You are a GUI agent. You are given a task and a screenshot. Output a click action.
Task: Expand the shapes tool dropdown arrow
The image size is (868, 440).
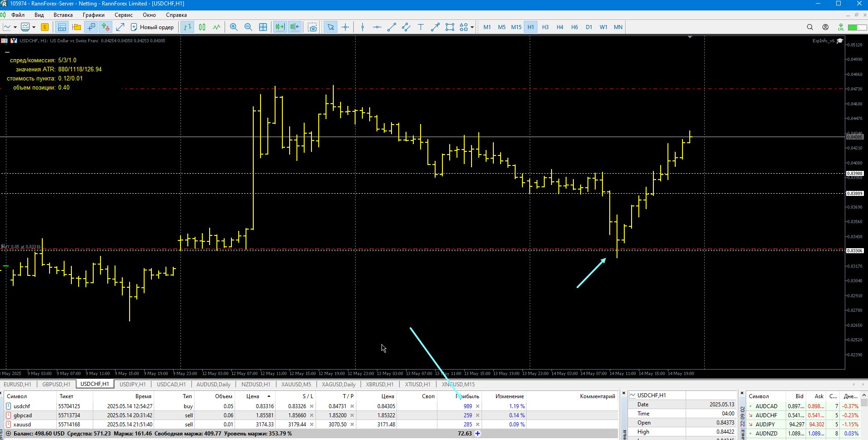[x=472, y=27]
